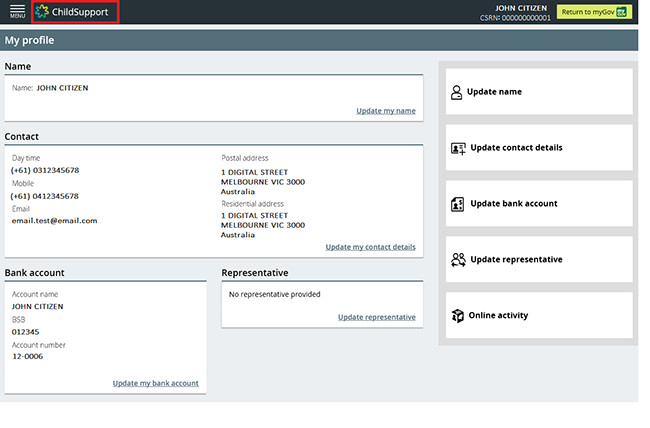650x428 pixels.
Task: Click the Update representative people icon
Action: (458, 260)
